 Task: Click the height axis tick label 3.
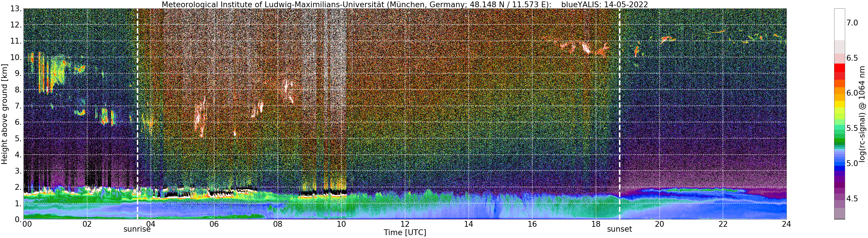click(18, 171)
